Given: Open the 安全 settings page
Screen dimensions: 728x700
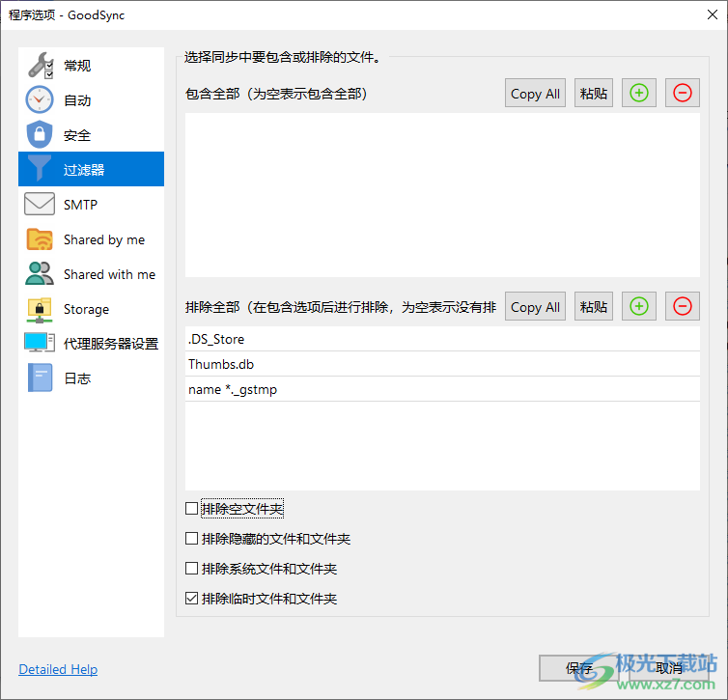Looking at the screenshot, I should [91, 135].
